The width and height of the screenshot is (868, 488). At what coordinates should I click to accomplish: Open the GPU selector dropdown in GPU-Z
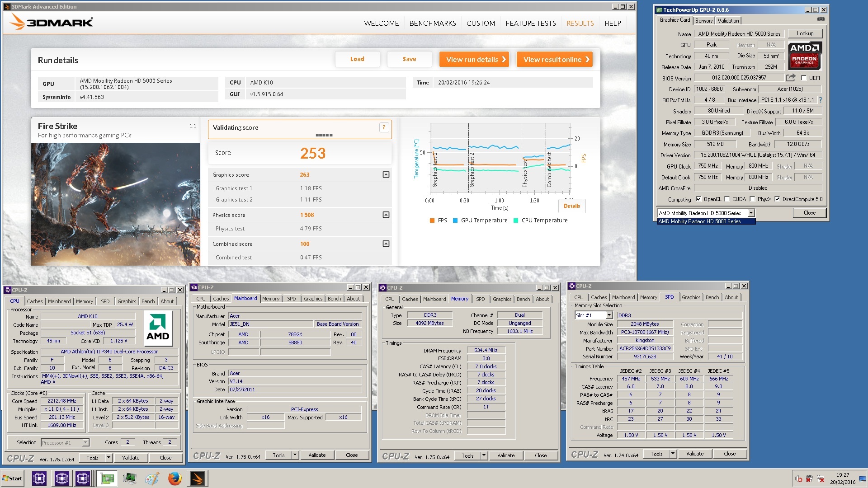[751, 213]
